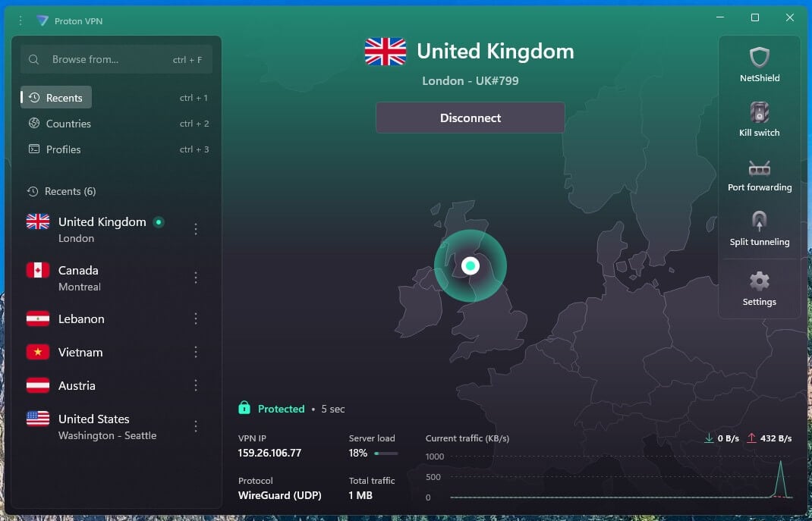Image resolution: width=812 pixels, height=521 pixels.
Task: Click the download speed arrow icon
Action: (709, 438)
